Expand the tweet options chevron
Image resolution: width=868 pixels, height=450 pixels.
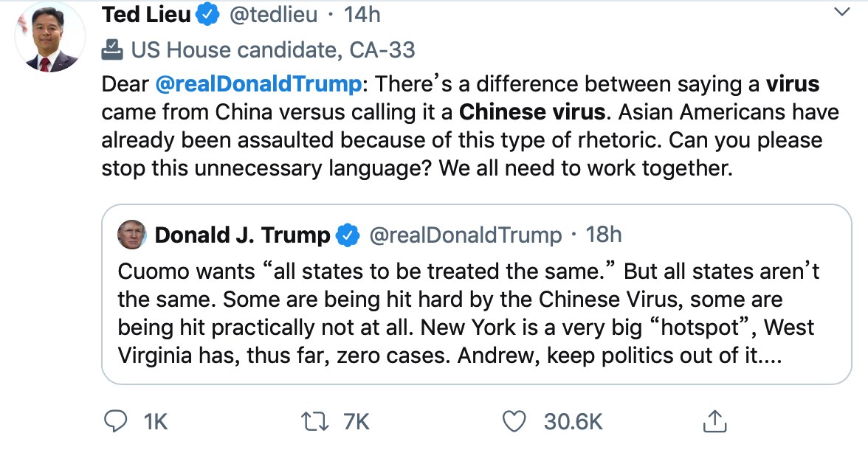[x=841, y=13]
